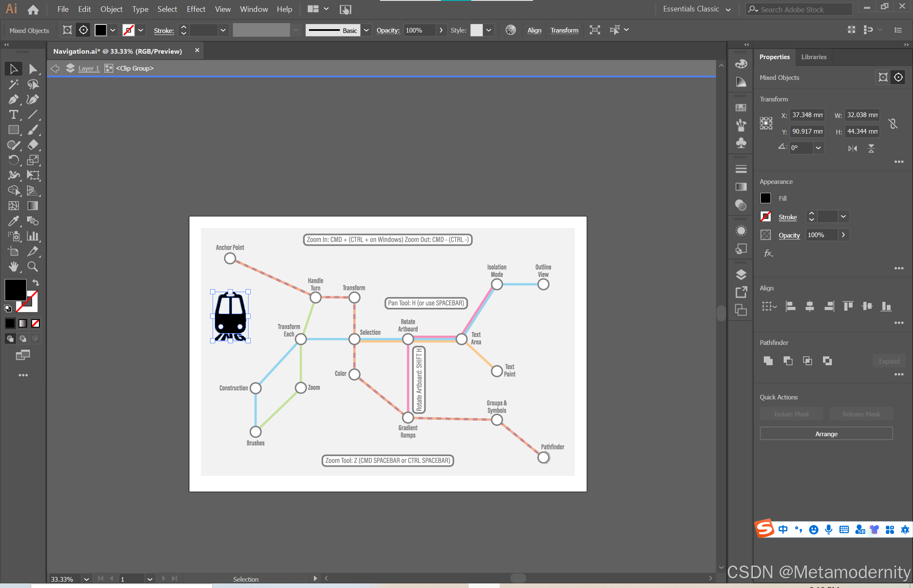
Task: Click the Unite icon in Pathfinder
Action: pyautogui.click(x=768, y=361)
